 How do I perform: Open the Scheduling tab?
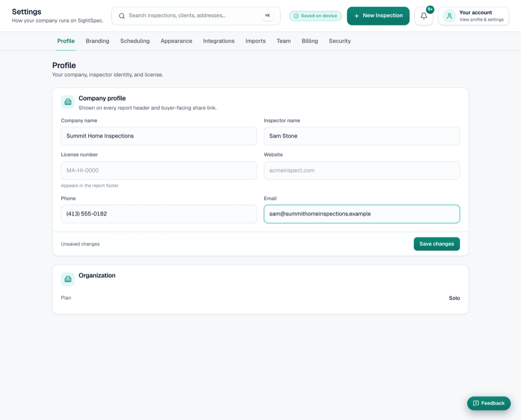coord(135,41)
